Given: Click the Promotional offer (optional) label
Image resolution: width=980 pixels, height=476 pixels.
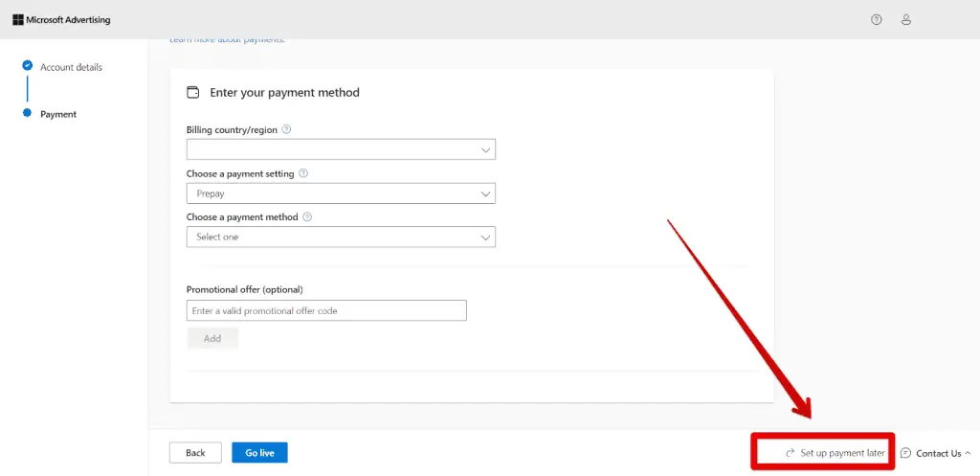Looking at the screenshot, I should click(x=244, y=289).
